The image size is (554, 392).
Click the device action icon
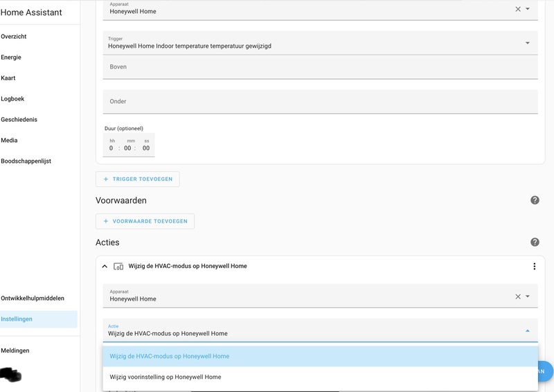click(118, 266)
